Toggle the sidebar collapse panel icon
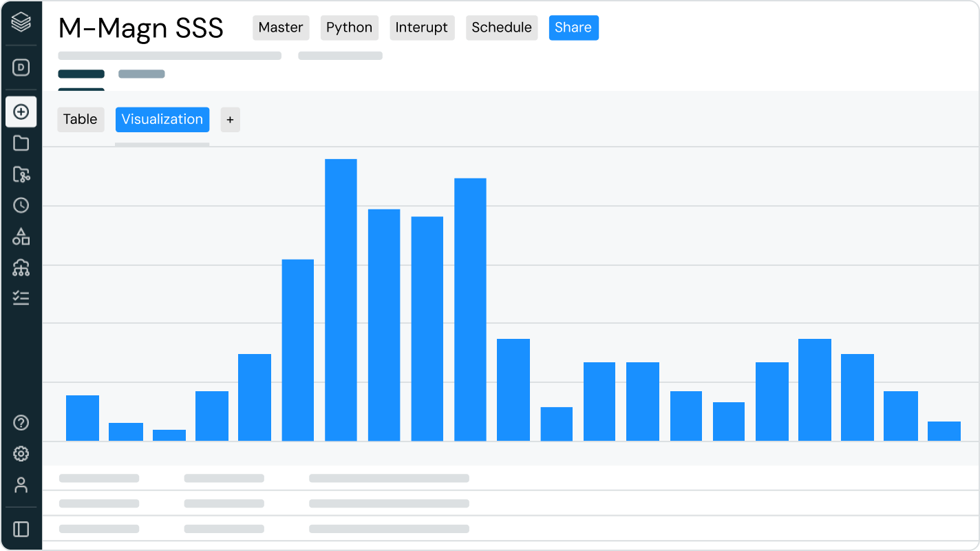The image size is (980, 551). point(21,529)
